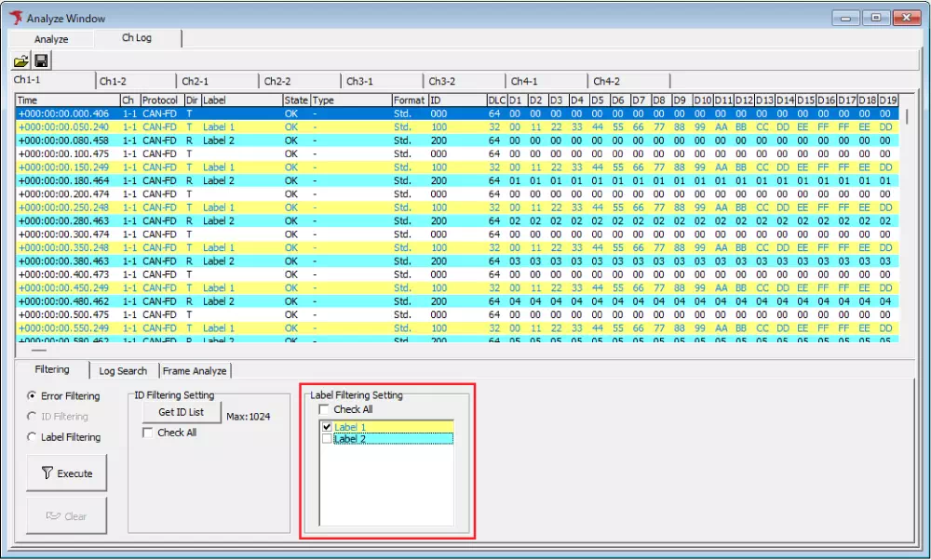Open the Frame Analyze tab
Screen dimensions: 931x560
click(196, 370)
